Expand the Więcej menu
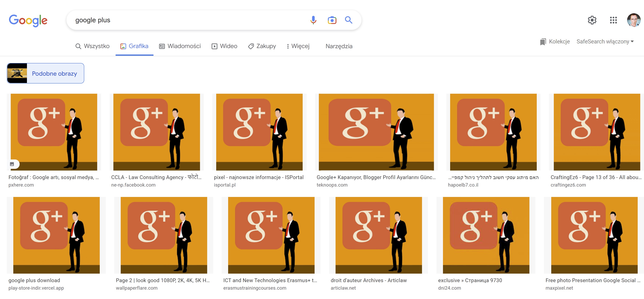The height and width of the screenshot is (299, 644). tap(298, 46)
